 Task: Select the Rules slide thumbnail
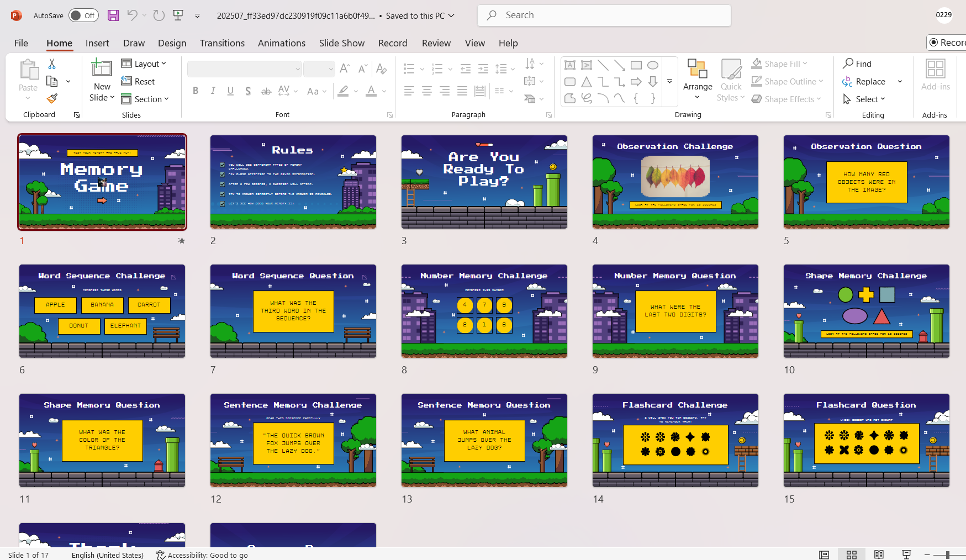point(293,182)
